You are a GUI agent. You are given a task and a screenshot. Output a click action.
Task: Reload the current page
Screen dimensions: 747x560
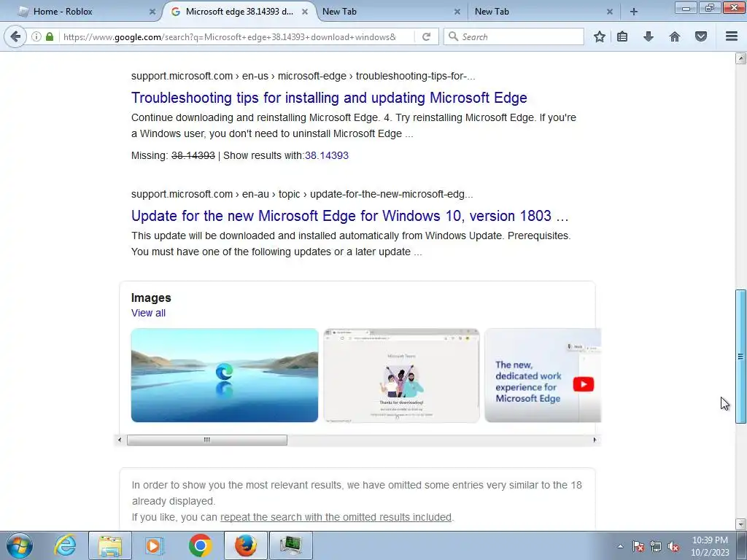[426, 36]
